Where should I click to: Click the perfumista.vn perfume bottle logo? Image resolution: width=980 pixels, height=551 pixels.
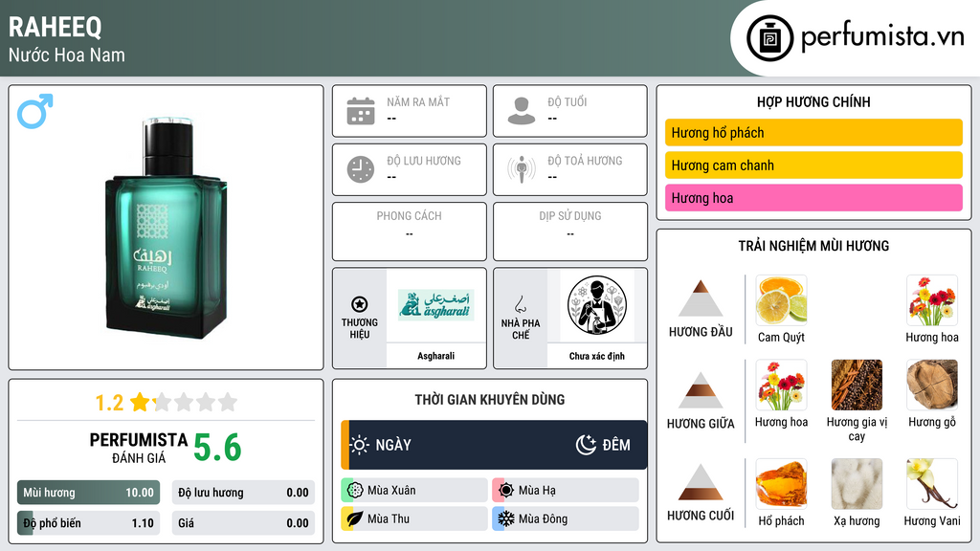[x=770, y=38]
